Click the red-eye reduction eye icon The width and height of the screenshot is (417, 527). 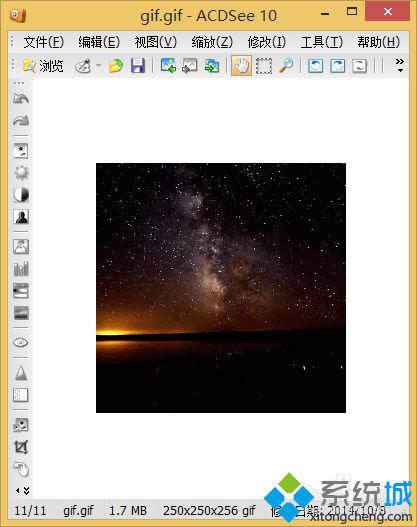click(21, 342)
